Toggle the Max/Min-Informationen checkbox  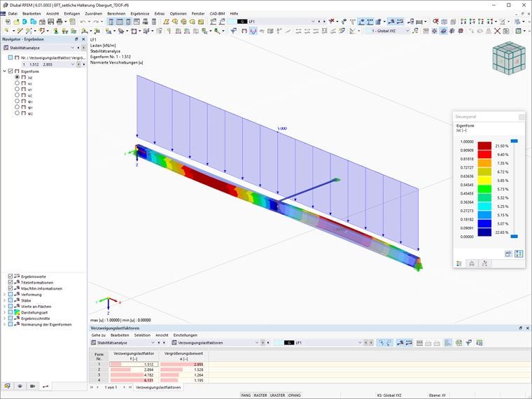pyautogui.click(x=10, y=288)
